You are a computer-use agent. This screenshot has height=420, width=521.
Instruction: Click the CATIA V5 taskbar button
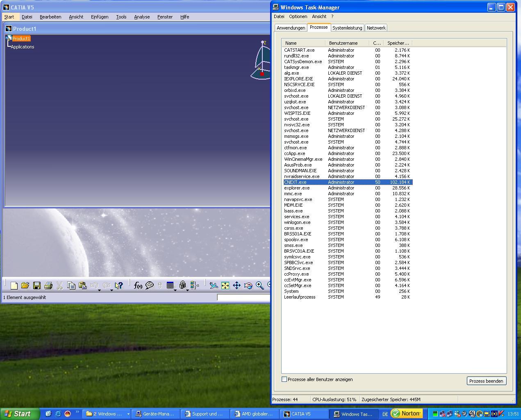[304, 414]
